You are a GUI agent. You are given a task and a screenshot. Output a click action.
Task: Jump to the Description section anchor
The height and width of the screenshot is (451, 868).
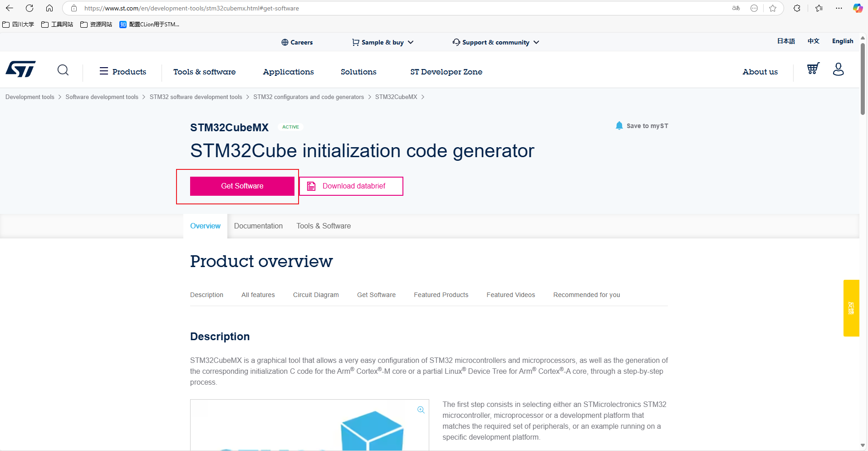pyautogui.click(x=206, y=295)
